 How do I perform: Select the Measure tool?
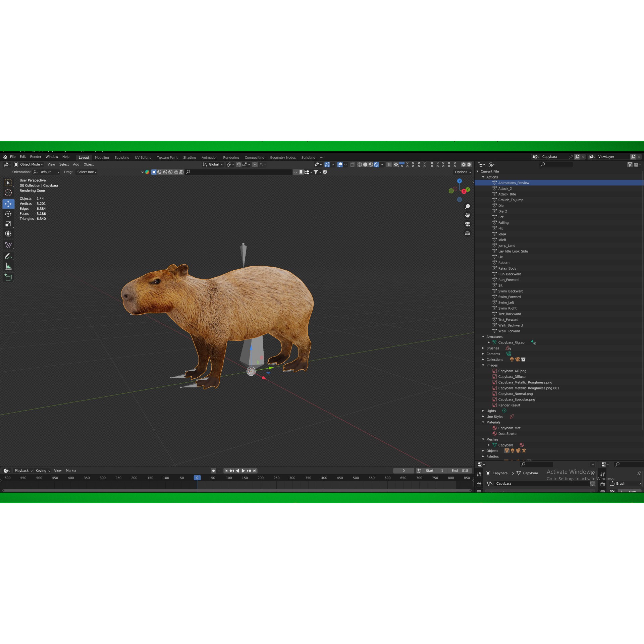pos(8,266)
